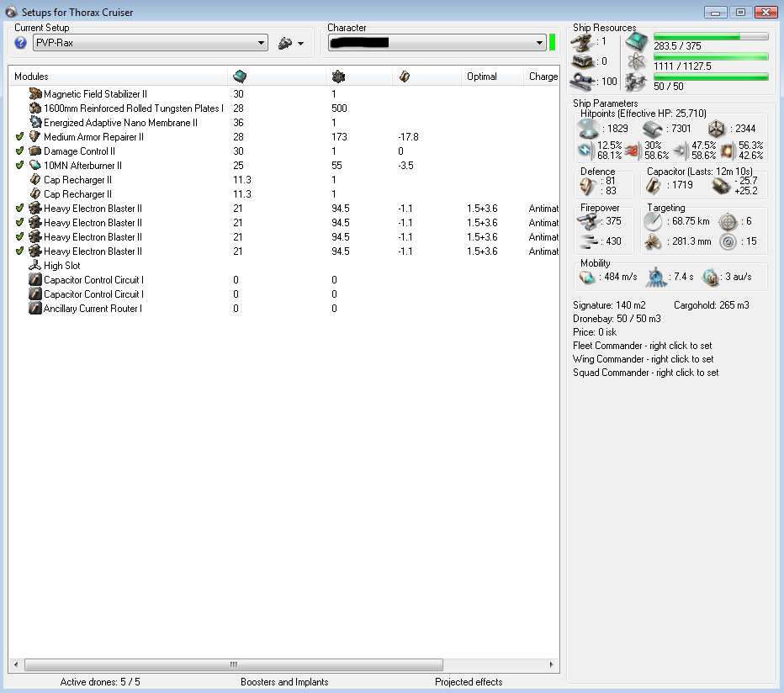Open Active drones: 5 / 5 panel
The height and width of the screenshot is (693, 784).
100,682
